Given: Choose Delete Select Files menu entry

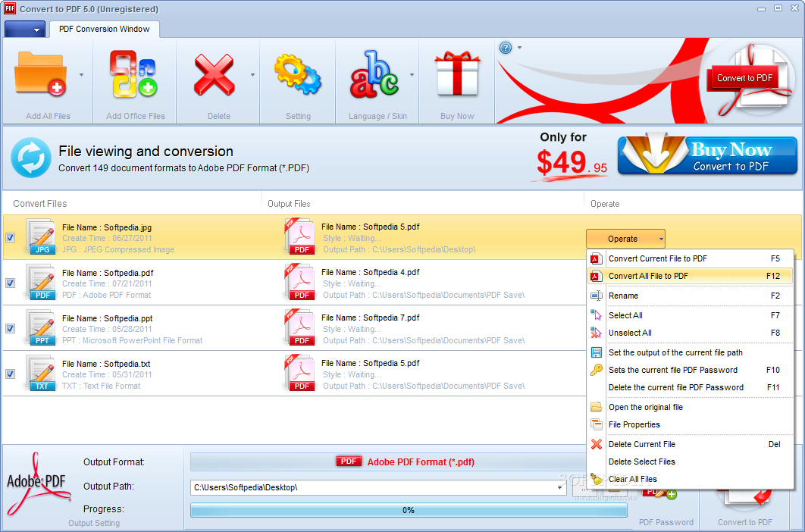Looking at the screenshot, I should pyautogui.click(x=690, y=462).
